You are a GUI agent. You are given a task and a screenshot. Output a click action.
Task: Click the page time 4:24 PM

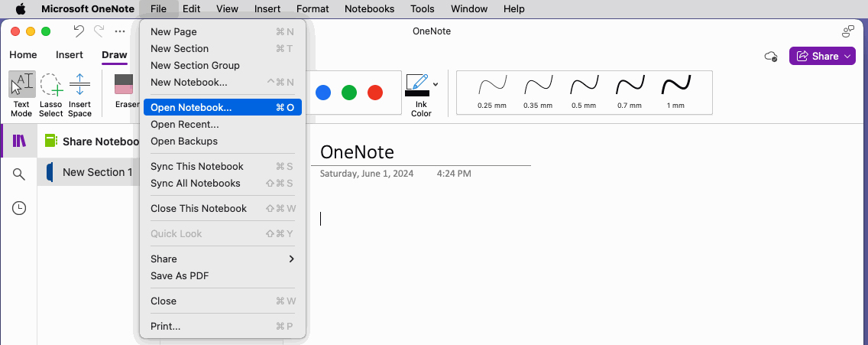[x=454, y=174]
